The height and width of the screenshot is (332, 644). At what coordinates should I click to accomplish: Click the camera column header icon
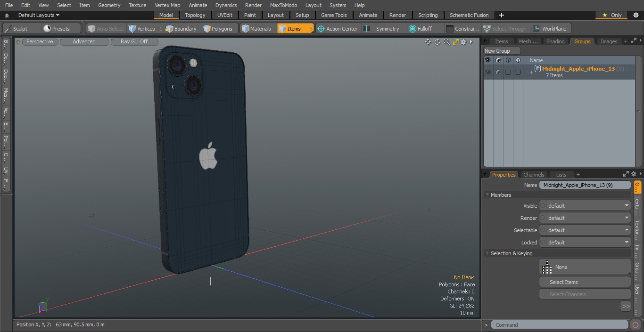coord(498,60)
